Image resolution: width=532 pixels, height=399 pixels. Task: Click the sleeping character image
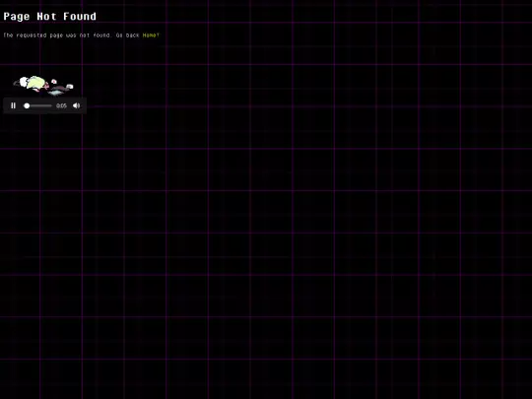[x=43, y=86]
